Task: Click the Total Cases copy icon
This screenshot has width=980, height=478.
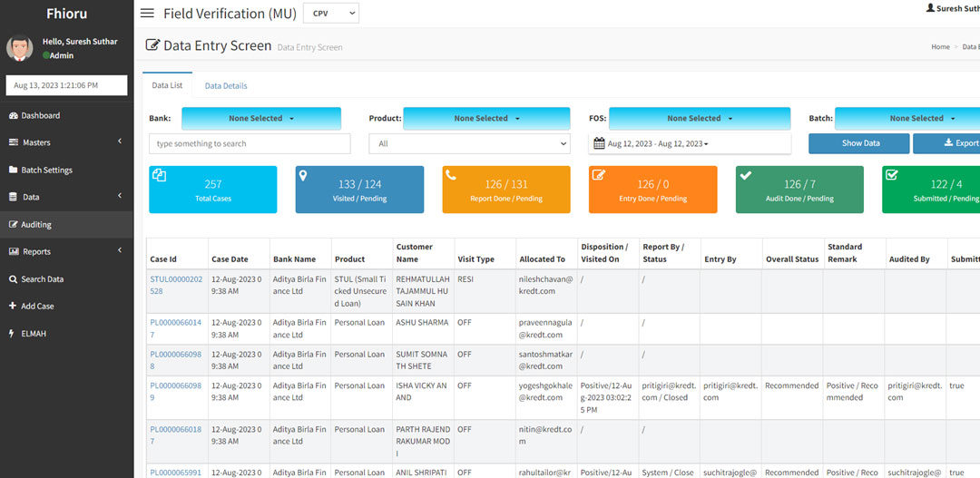Action: [x=160, y=176]
